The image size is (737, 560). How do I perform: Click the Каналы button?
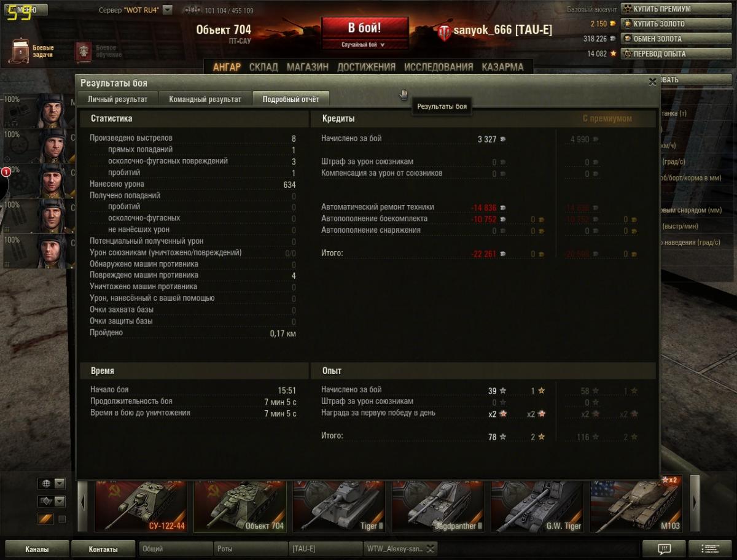point(37,549)
